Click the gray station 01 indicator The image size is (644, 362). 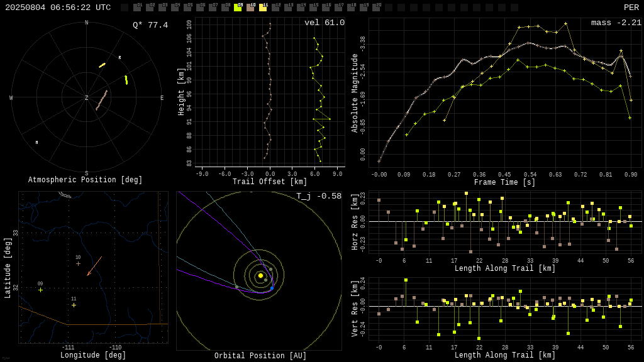[x=137, y=8]
